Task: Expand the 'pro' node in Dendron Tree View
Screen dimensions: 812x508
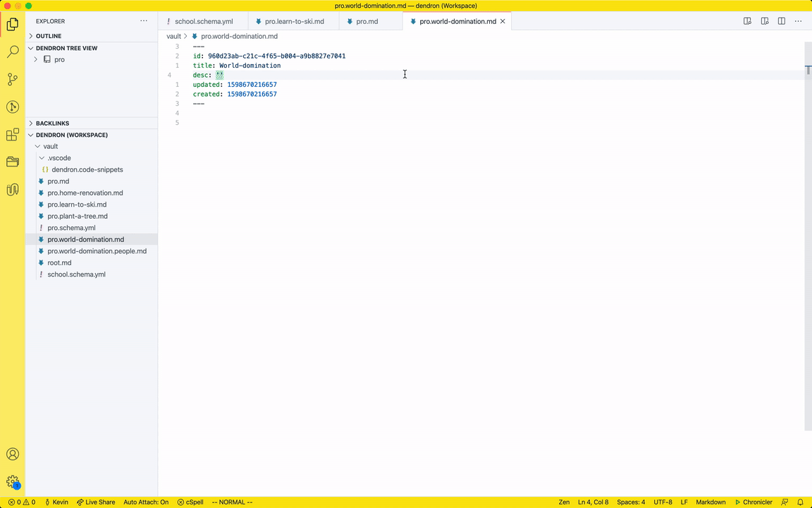Action: pyautogui.click(x=36, y=59)
